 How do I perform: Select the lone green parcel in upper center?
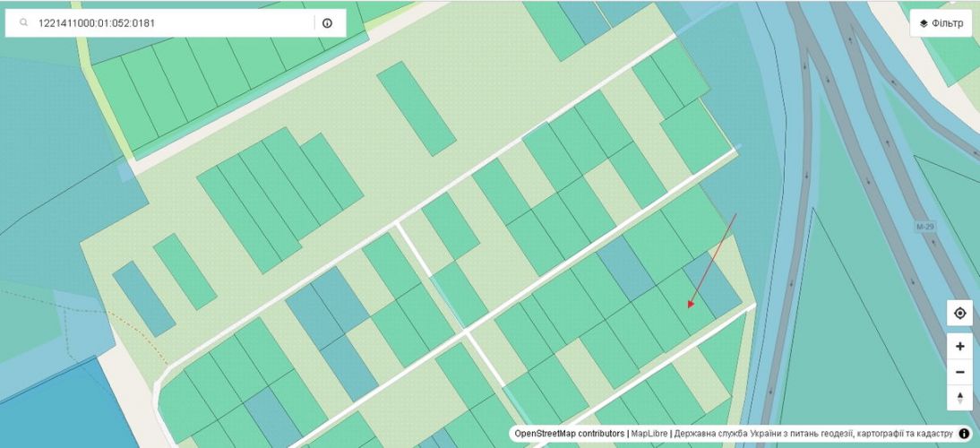416,108
